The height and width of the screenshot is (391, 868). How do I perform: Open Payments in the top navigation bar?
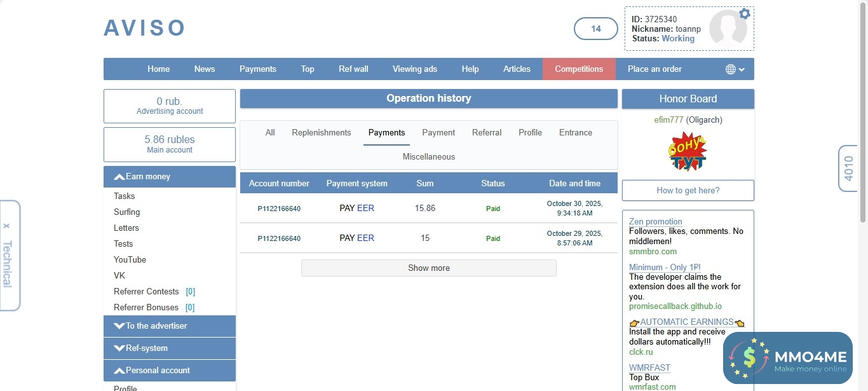click(258, 69)
